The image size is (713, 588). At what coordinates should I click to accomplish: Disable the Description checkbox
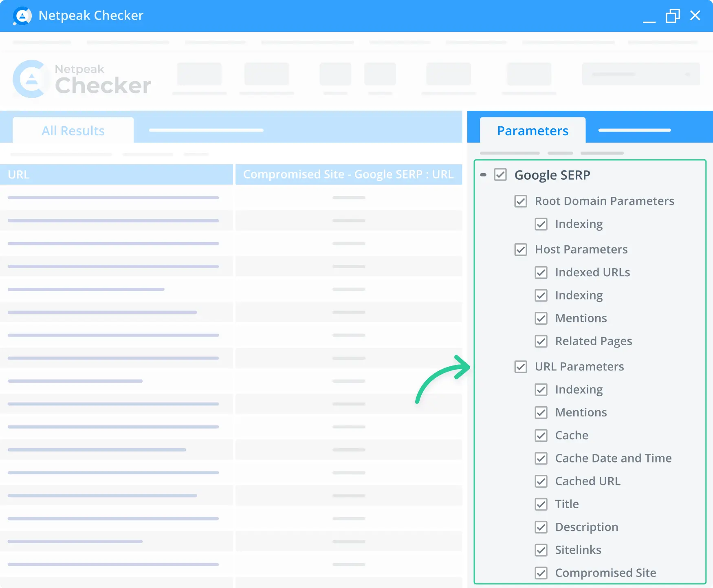541,527
